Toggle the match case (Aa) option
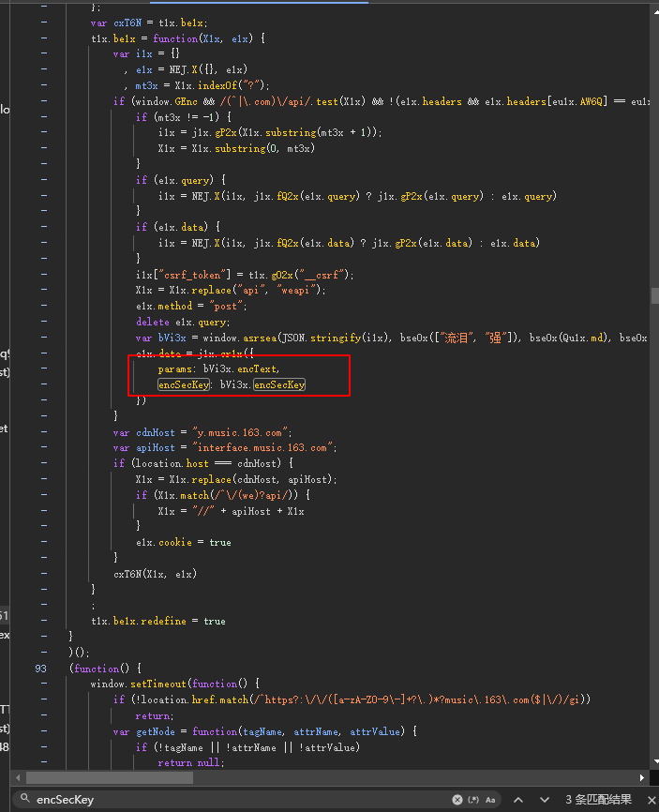 click(489, 800)
